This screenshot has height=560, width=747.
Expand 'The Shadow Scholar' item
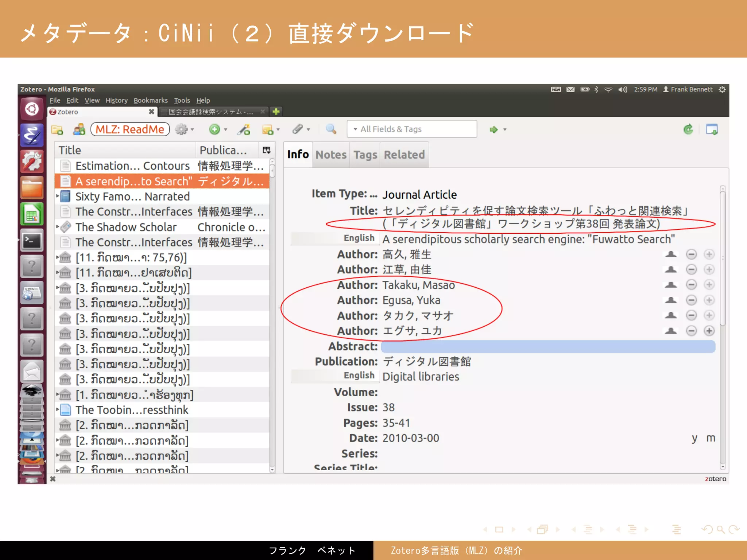click(x=58, y=227)
